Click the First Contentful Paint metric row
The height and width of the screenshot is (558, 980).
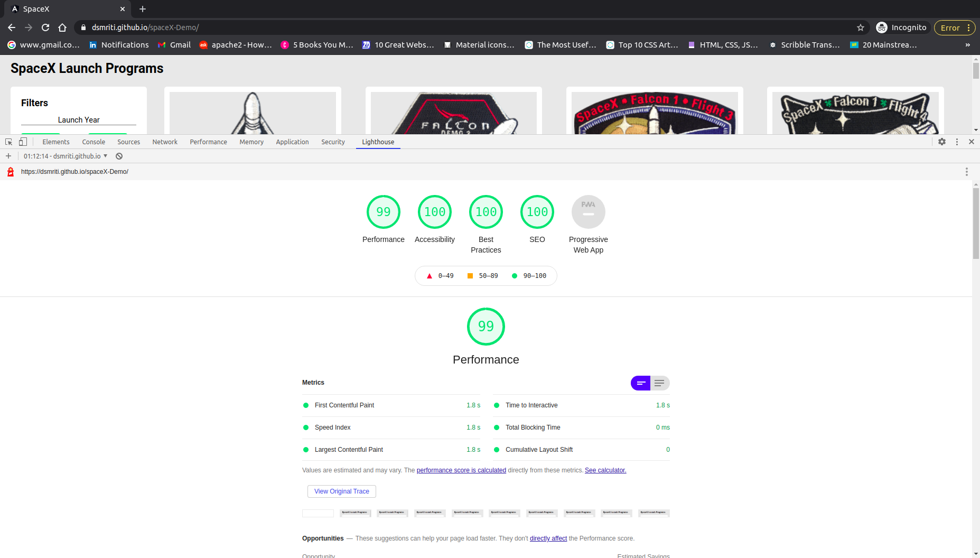(391, 405)
